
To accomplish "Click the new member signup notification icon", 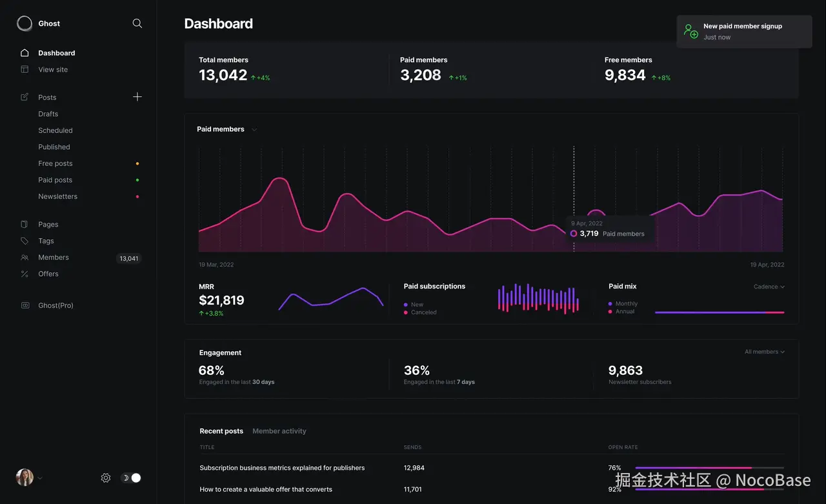I will click(691, 31).
